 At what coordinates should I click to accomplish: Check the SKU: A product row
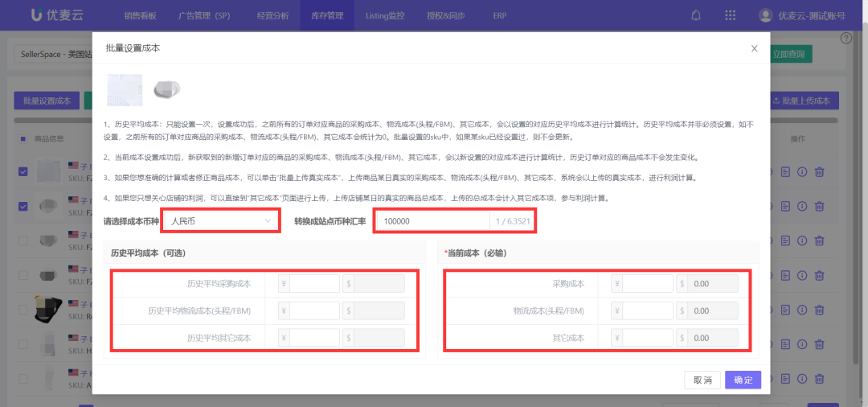[x=23, y=379]
